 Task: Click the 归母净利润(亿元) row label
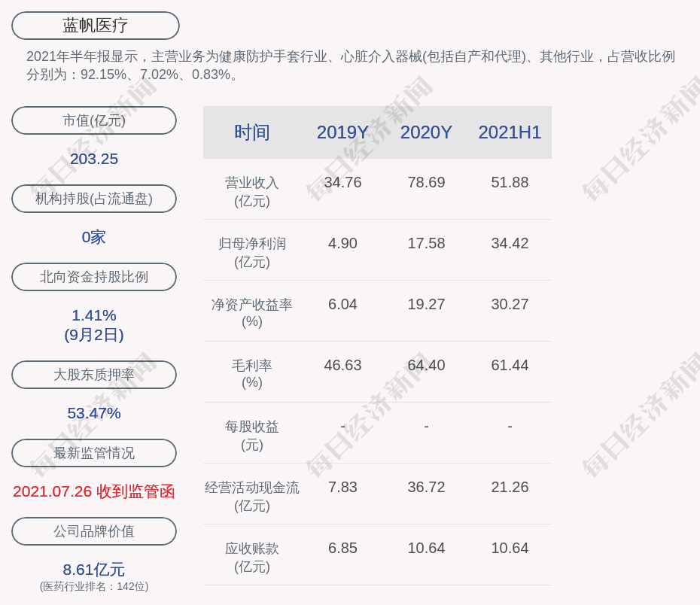coord(252,253)
